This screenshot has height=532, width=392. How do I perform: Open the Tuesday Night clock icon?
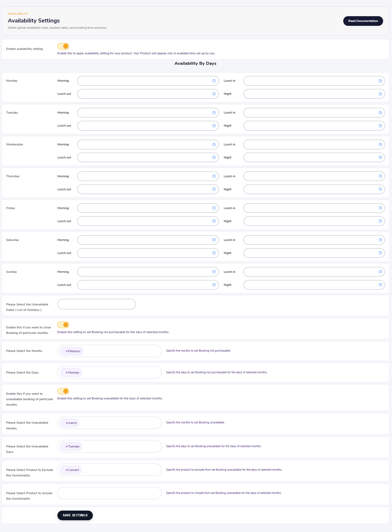380,126
